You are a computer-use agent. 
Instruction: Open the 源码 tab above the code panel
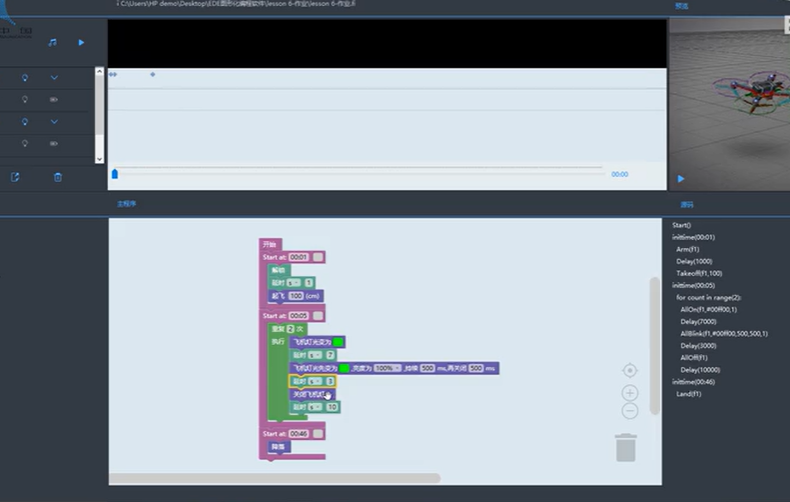coord(687,205)
